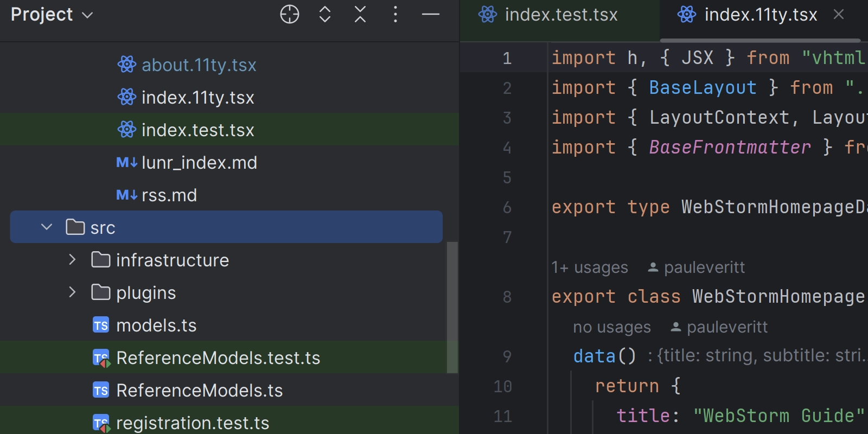Screen dimensions: 868x434
Task: Expand the plugins folder chevron
Action: (x=72, y=292)
